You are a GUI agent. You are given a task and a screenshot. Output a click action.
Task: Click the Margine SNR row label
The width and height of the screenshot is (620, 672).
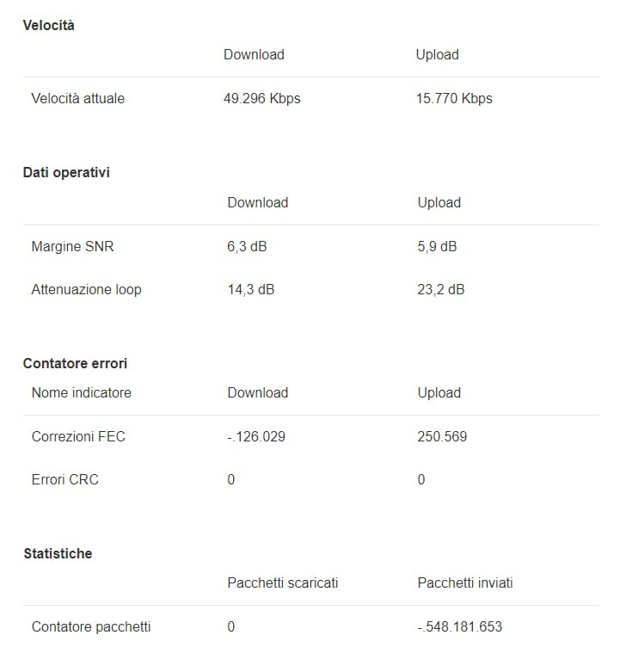click(72, 246)
